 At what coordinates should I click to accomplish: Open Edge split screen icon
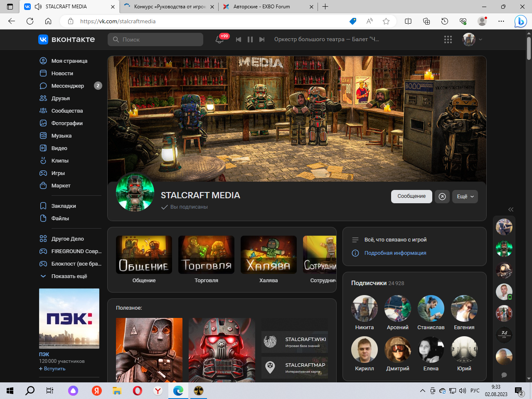(x=408, y=21)
